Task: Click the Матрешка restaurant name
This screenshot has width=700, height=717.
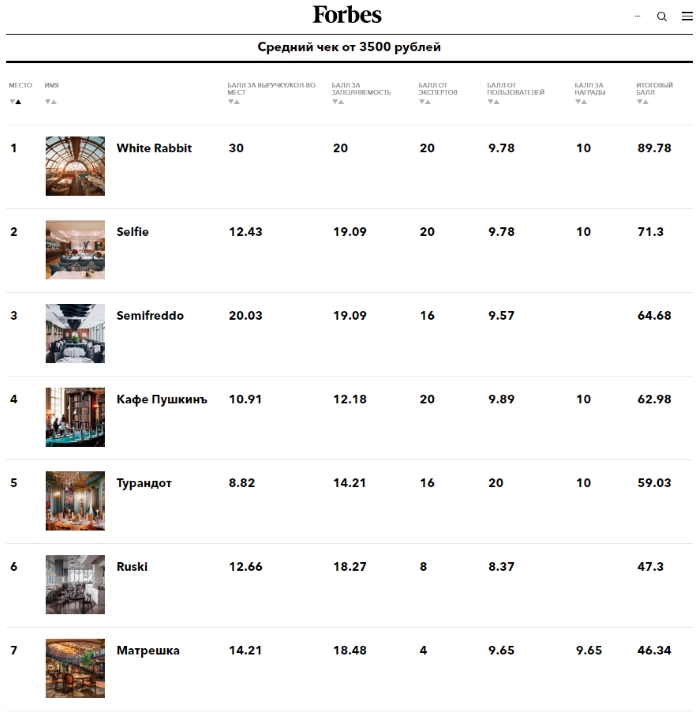Action: pyautogui.click(x=148, y=651)
